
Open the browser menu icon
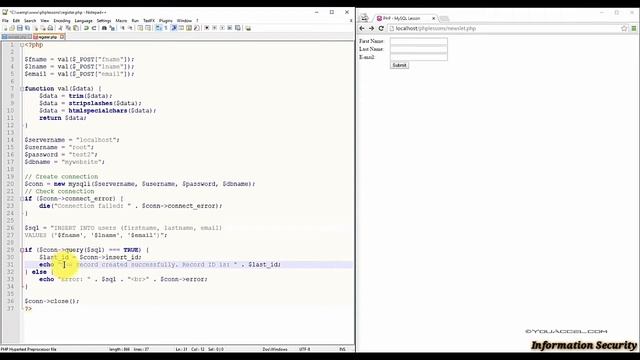click(x=634, y=29)
